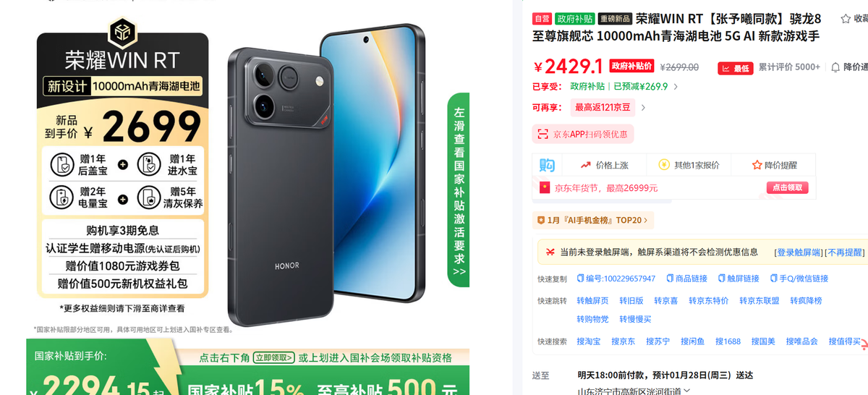
Task: Expand the 最高返121京豆 chevron
Action: pos(643,108)
